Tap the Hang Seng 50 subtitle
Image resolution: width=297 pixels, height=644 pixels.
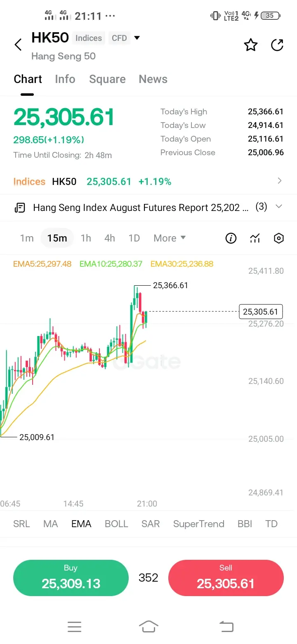[x=64, y=56]
